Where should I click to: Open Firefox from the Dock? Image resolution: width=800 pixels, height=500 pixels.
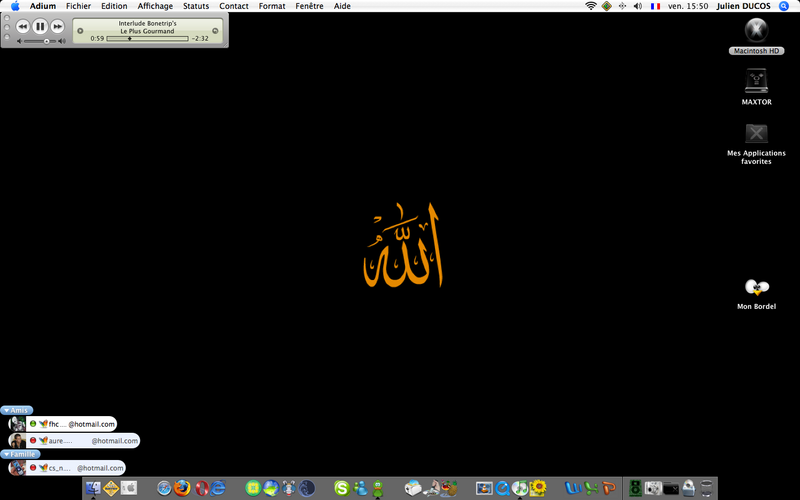click(181, 488)
